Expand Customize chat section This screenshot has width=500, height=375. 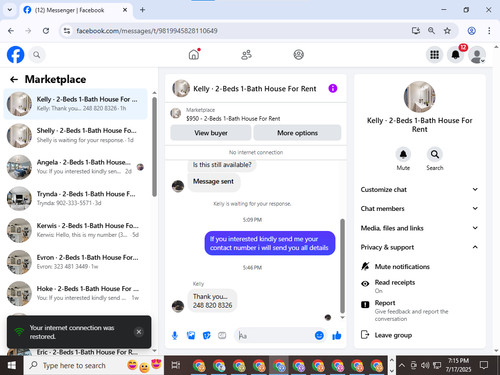coord(419,189)
